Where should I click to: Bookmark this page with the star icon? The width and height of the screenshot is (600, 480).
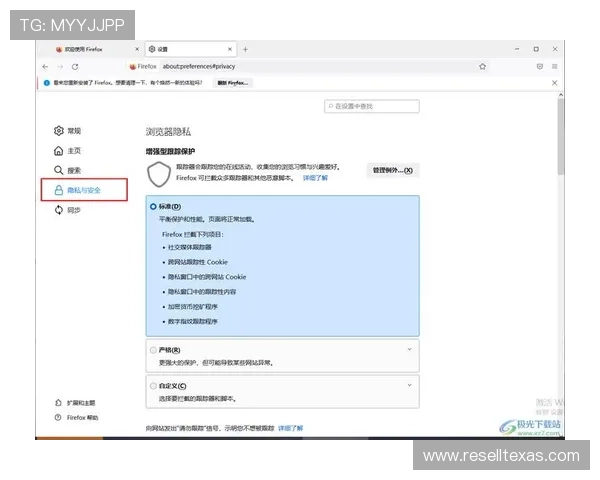click(x=483, y=66)
